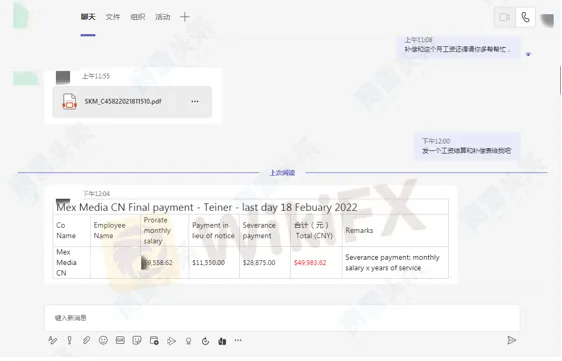Open the sticker picker
Image resolution: width=562 pixels, height=361 pixels.
tap(137, 340)
